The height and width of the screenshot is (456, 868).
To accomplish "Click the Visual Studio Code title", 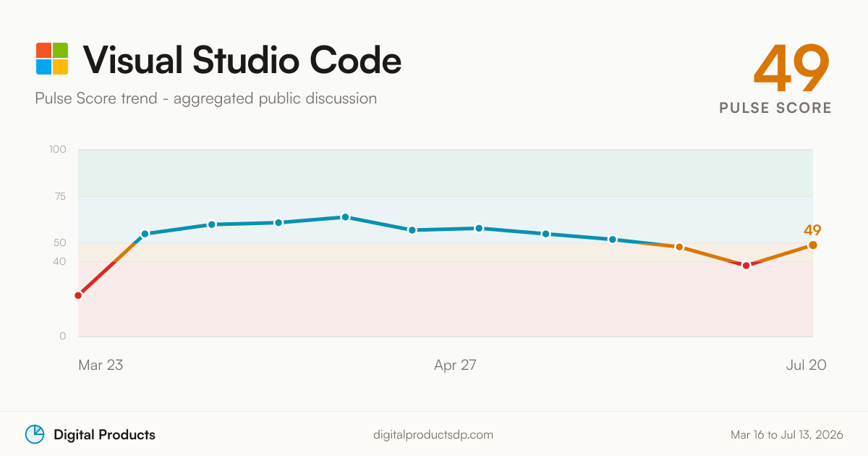I will tap(242, 59).
